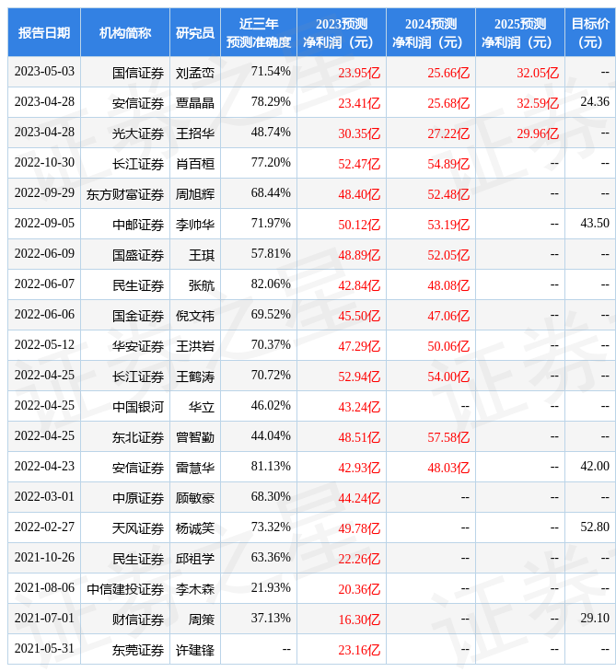Click target price 43.50
Image resolution: width=616 pixels, height=672 pixels.
point(595,224)
